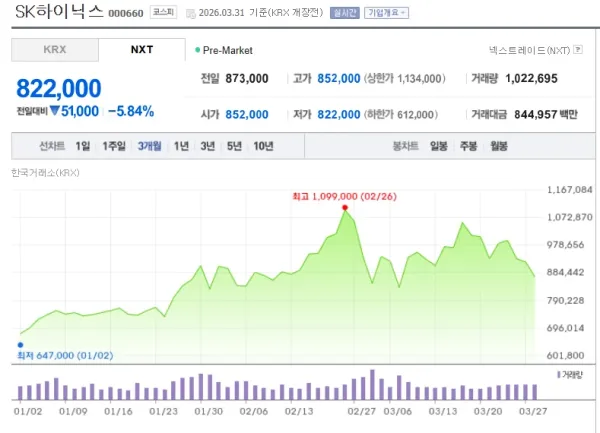Click the -5.84% change value
The image size is (600, 433).
click(x=131, y=111)
